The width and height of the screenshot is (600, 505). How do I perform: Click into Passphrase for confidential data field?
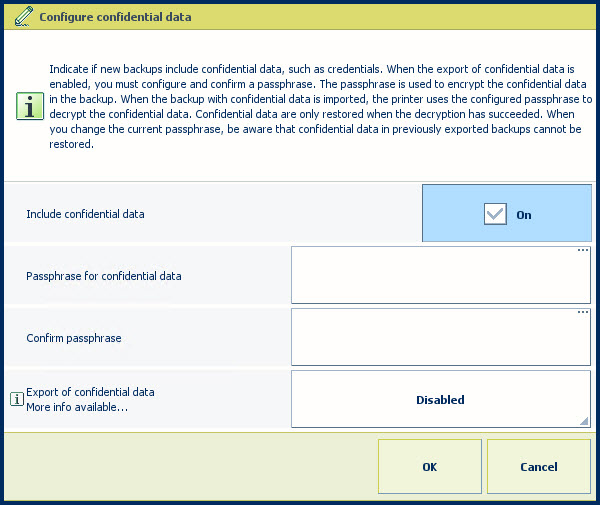440,275
